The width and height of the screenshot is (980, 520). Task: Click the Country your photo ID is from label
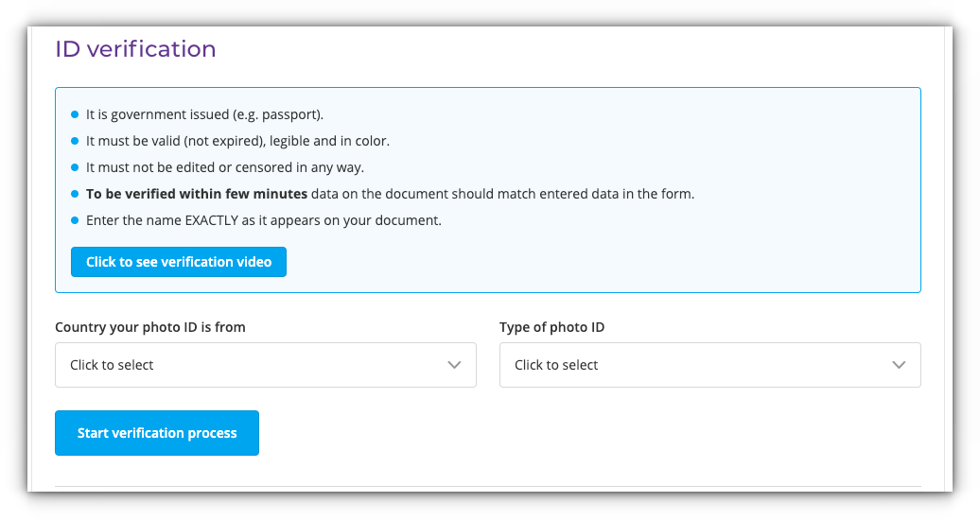(150, 327)
